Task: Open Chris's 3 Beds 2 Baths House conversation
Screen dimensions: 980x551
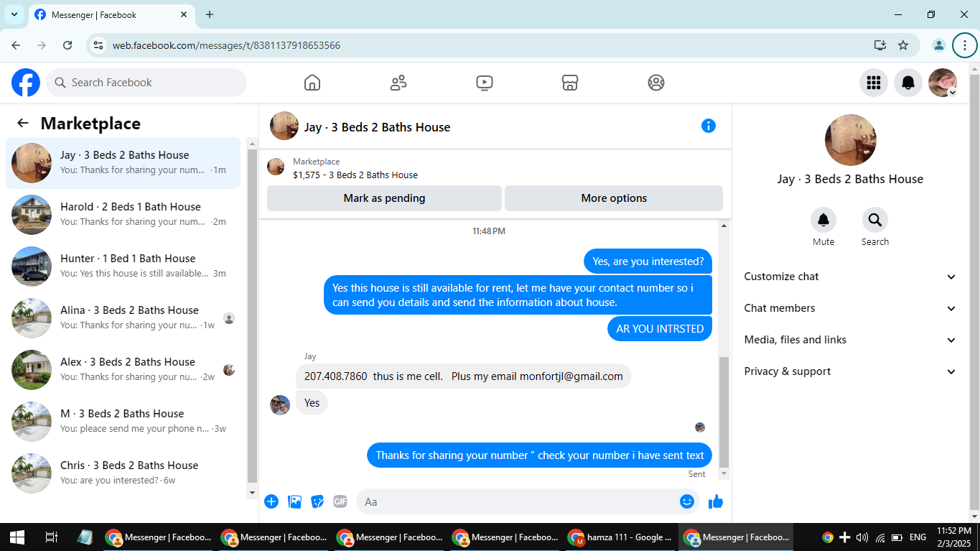Action: [123, 473]
